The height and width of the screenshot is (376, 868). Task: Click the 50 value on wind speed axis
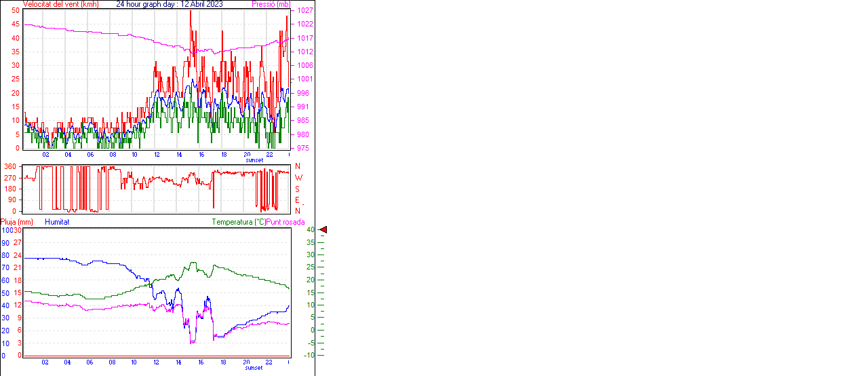pyautogui.click(x=16, y=11)
